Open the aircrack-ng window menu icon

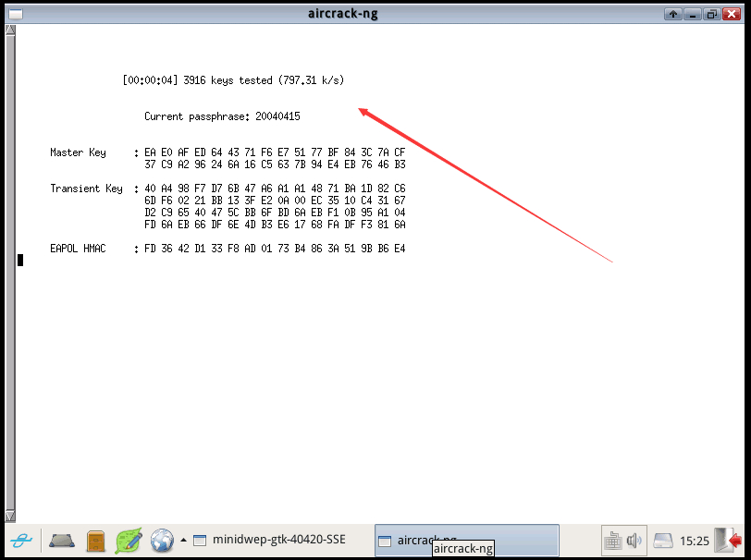click(x=16, y=14)
